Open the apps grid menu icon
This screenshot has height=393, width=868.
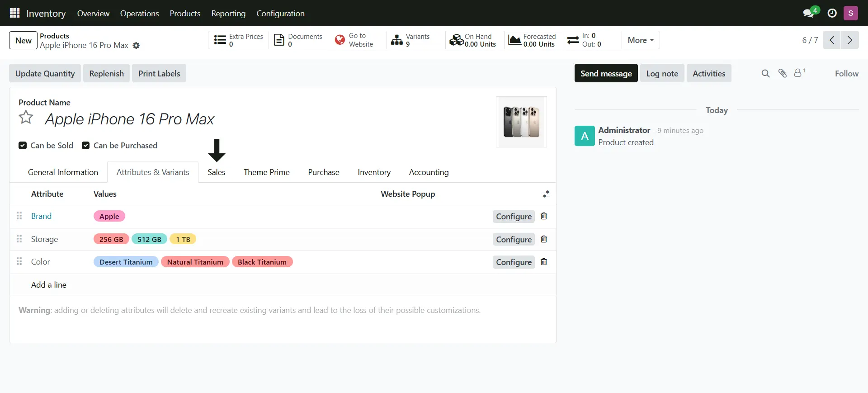click(14, 13)
